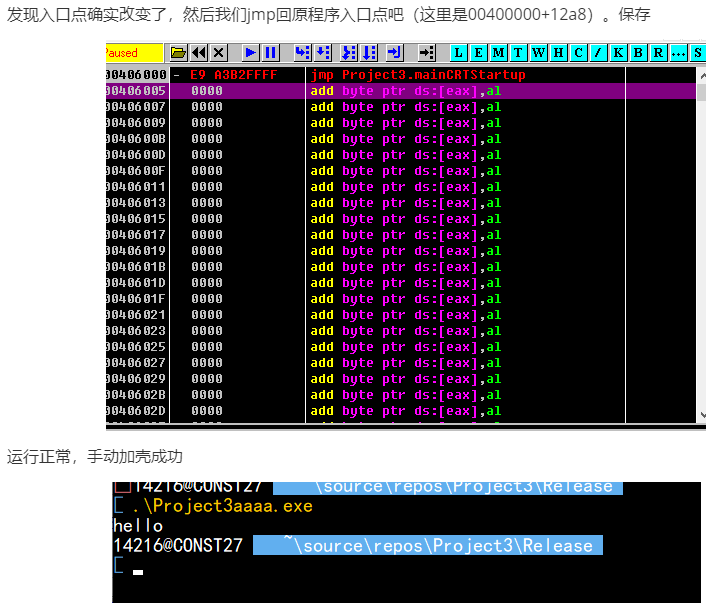Open file with the folder toolbar icon
The image size is (719, 604).
tap(178, 53)
